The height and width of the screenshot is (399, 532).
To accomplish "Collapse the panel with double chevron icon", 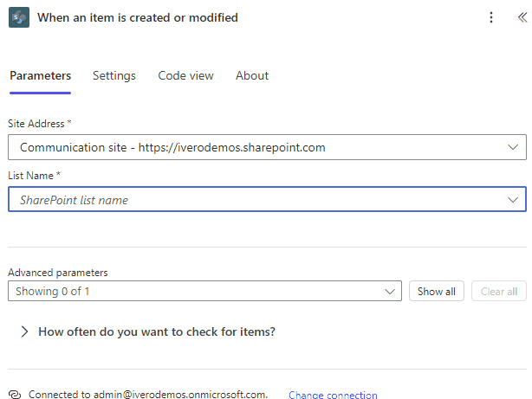I will (522, 17).
